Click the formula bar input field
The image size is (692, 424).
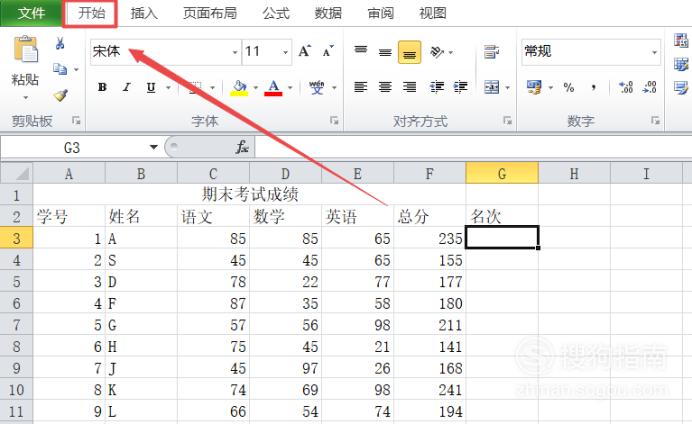pos(473,147)
